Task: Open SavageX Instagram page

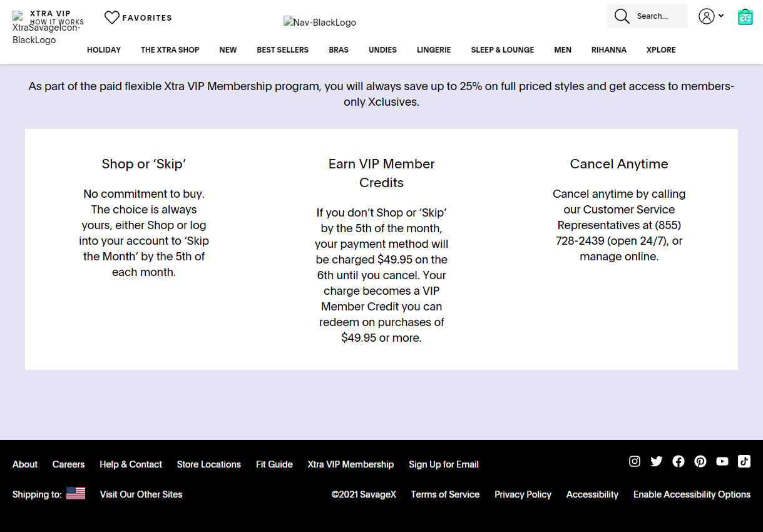Action: (x=635, y=461)
